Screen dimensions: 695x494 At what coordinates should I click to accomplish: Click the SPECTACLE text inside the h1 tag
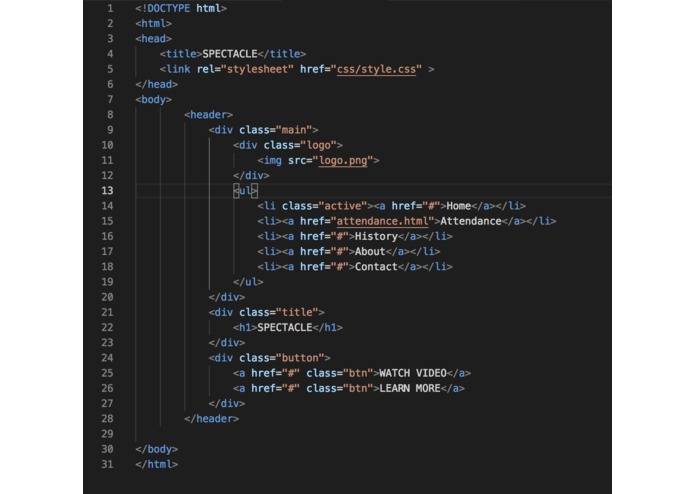(285, 327)
